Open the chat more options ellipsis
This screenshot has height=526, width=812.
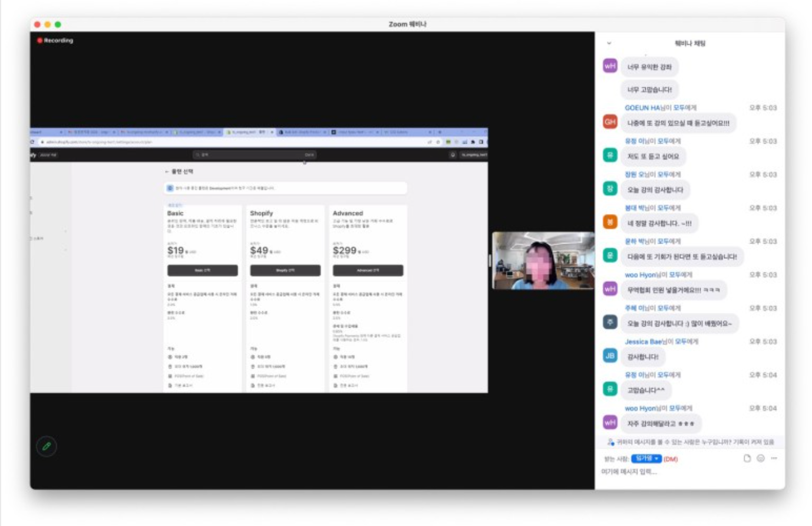tap(774, 458)
